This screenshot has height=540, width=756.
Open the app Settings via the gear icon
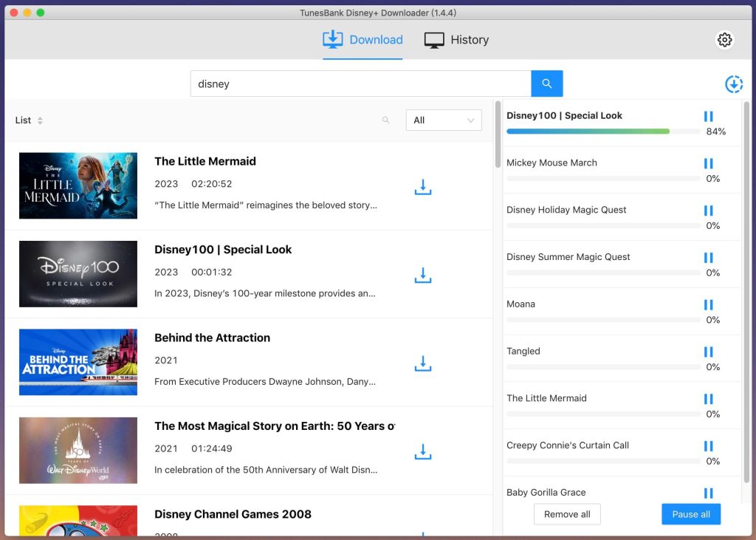point(724,40)
